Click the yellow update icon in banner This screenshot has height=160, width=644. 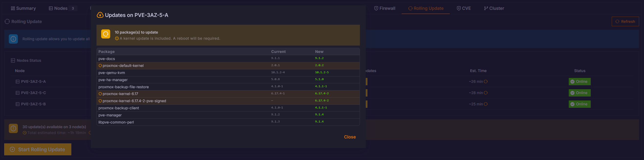tap(106, 34)
